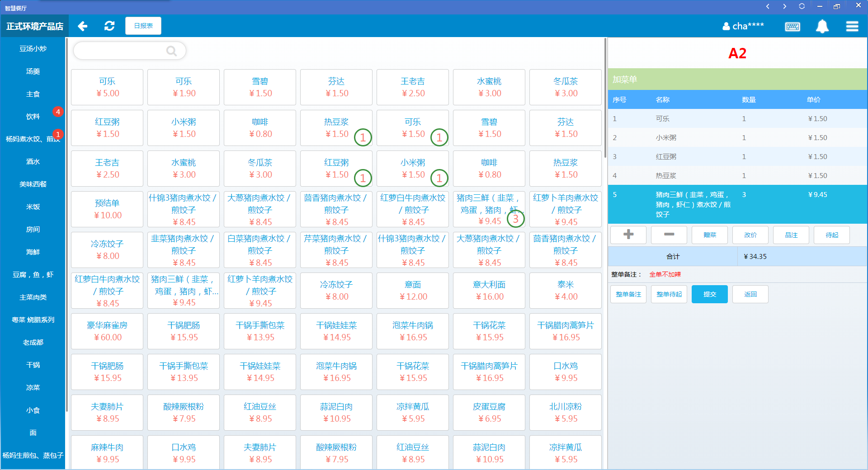Click the minus icon to decrease quantity
Viewport: 868px width, 470px height.
tap(669, 235)
